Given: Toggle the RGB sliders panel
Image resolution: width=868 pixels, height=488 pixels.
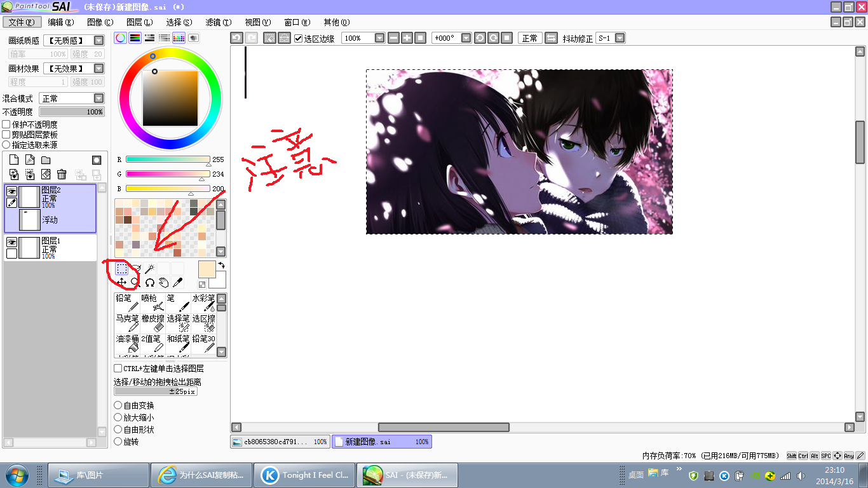Looking at the screenshot, I should 135,38.
